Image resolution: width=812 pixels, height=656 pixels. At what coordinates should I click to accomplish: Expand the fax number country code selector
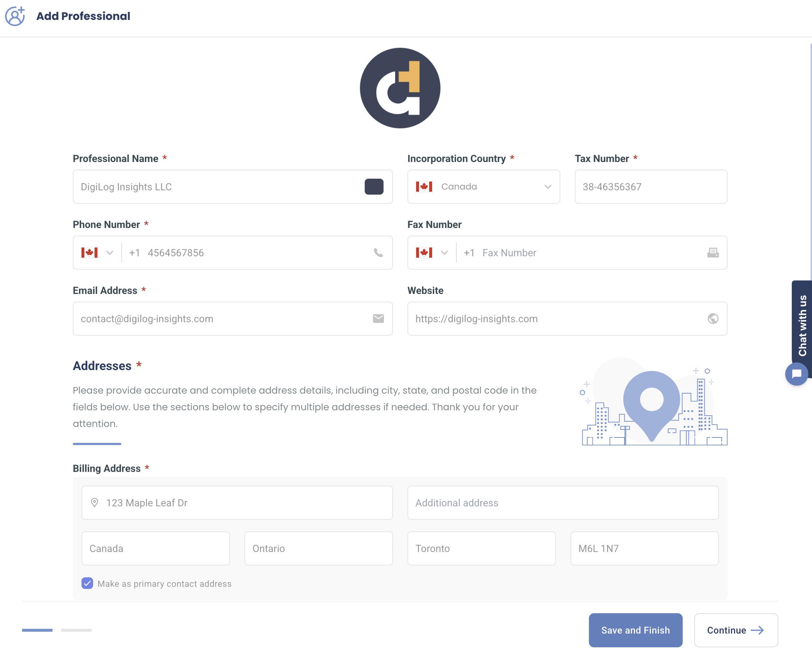pos(432,253)
